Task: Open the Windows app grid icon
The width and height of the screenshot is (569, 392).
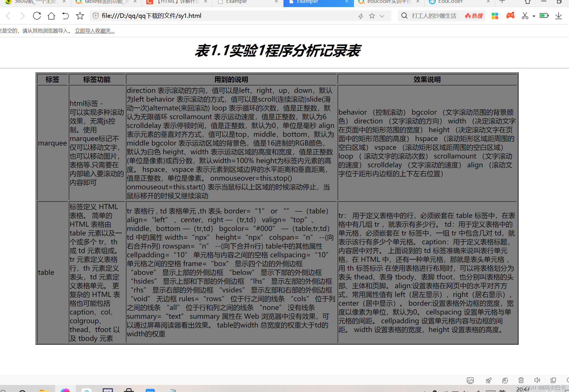Action: point(495,16)
